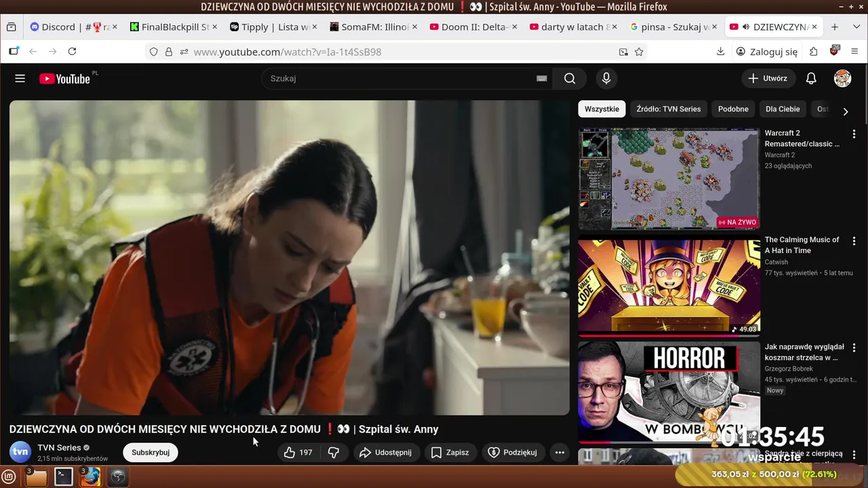The height and width of the screenshot is (488, 868).
Task: Open uBlock extension icon in toolbar
Action: tap(834, 51)
